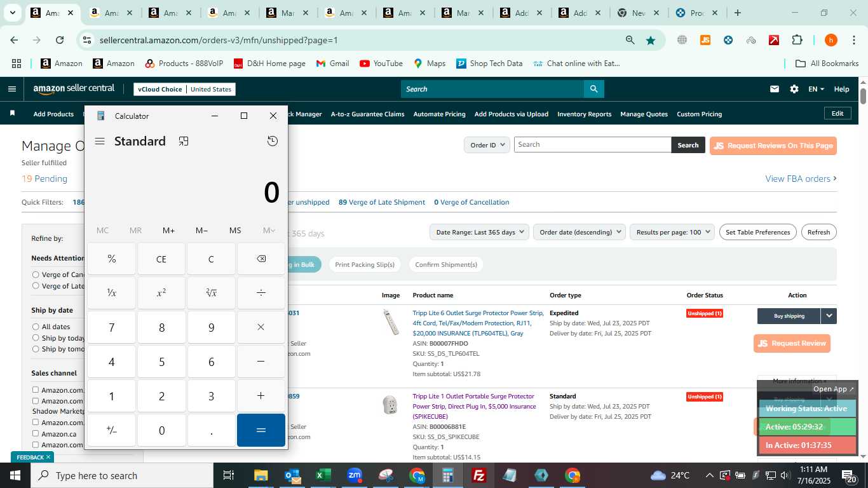Click the Calculator equals key
This screenshot has height=488, width=868.
(x=261, y=430)
